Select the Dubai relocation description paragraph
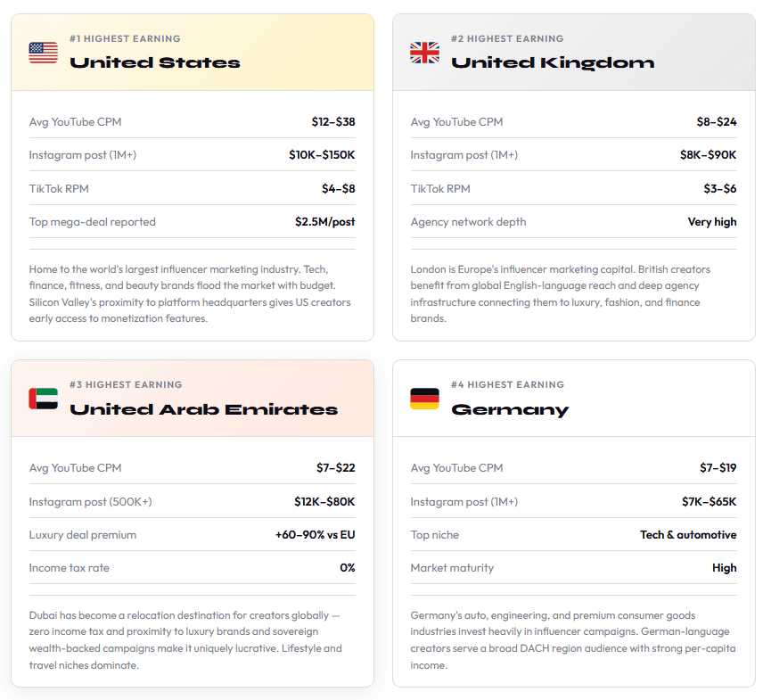 coord(186,640)
